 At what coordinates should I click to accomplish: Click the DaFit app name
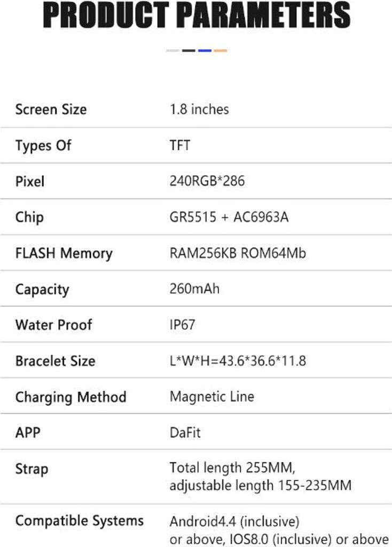(x=185, y=432)
